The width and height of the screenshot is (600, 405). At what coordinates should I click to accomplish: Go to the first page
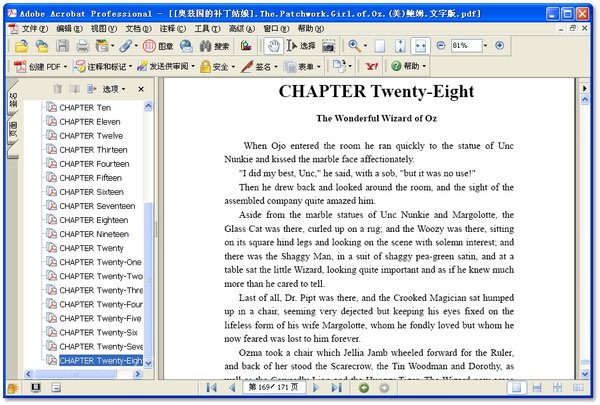pyautogui.click(x=211, y=388)
